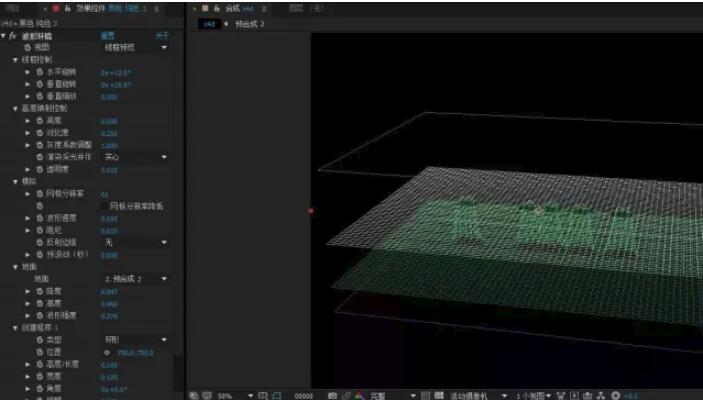Expand the 水平旋转 property twirl
This screenshot has height=400, width=703.
(x=28, y=72)
